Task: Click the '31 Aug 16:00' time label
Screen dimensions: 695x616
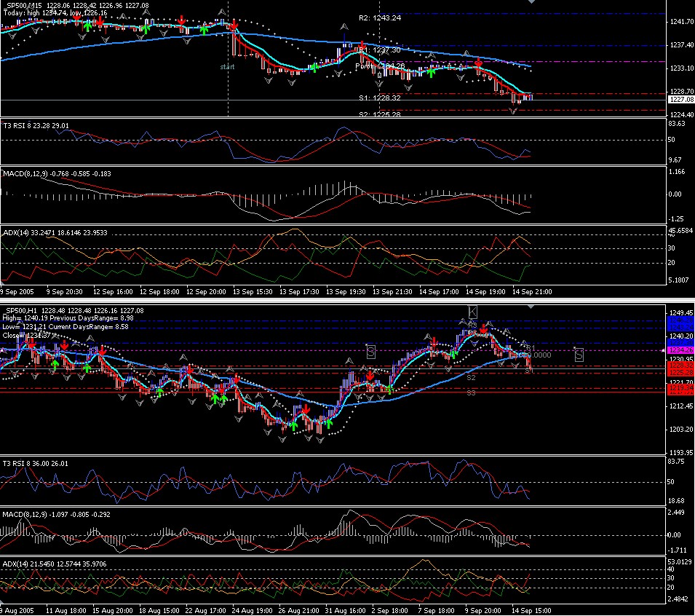Action: click(x=345, y=611)
